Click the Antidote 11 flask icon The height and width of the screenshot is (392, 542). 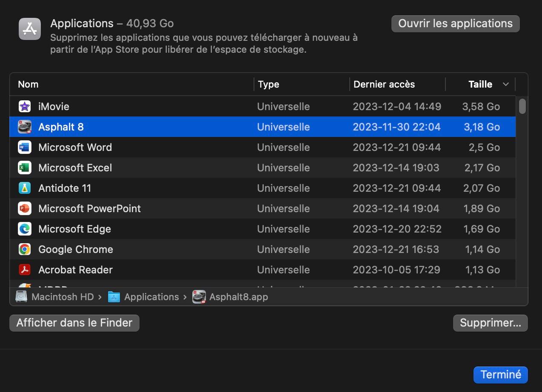(x=25, y=188)
